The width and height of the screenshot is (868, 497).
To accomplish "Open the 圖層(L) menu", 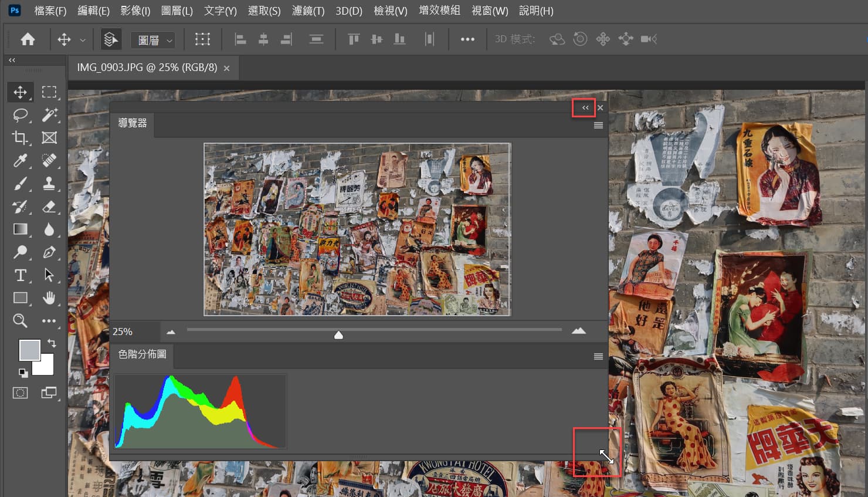I will (177, 11).
